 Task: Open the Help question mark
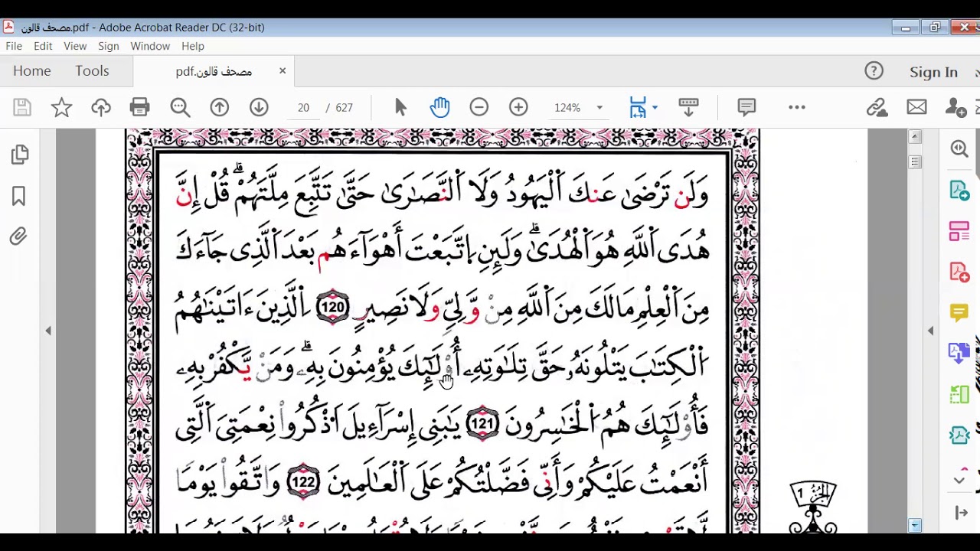point(874,71)
